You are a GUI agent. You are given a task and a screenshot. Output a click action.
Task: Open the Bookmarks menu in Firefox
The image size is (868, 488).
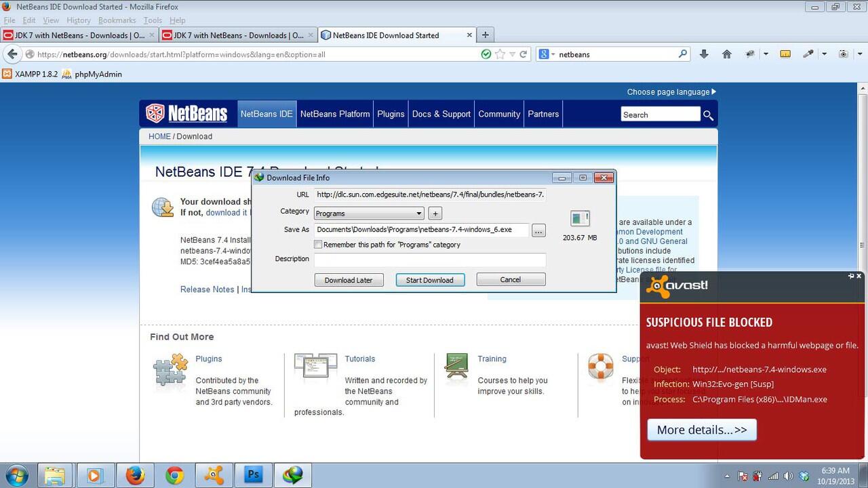coord(117,20)
